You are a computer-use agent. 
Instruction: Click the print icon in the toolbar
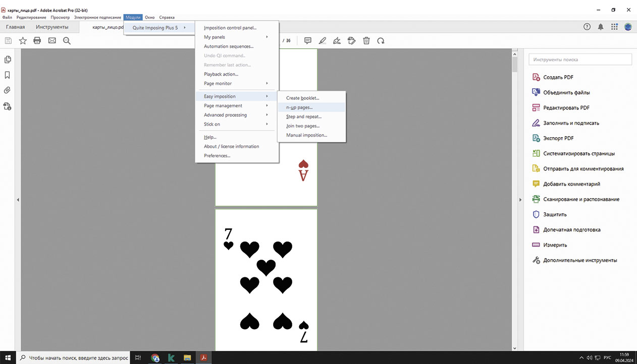37,41
